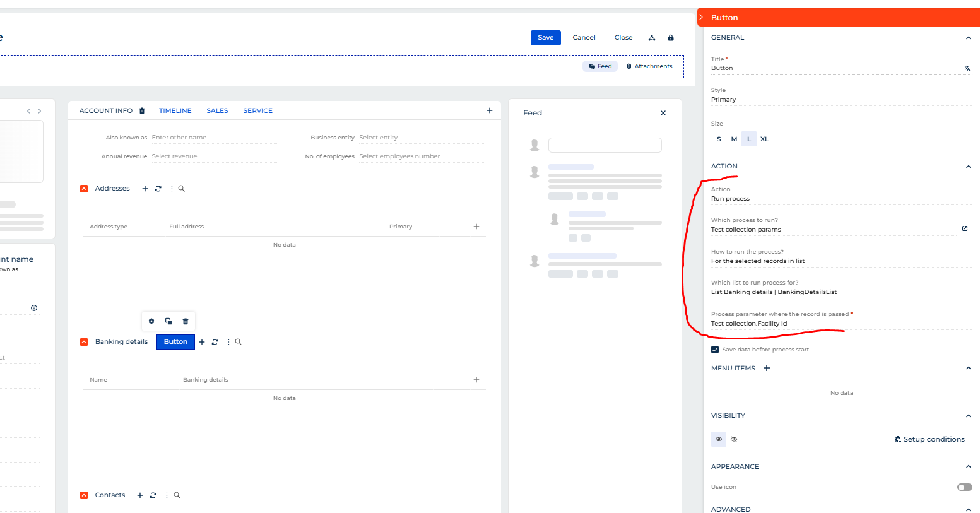This screenshot has width=980, height=513.
Task: Open the page structure tree icon next to Close
Action: pos(652,38)
